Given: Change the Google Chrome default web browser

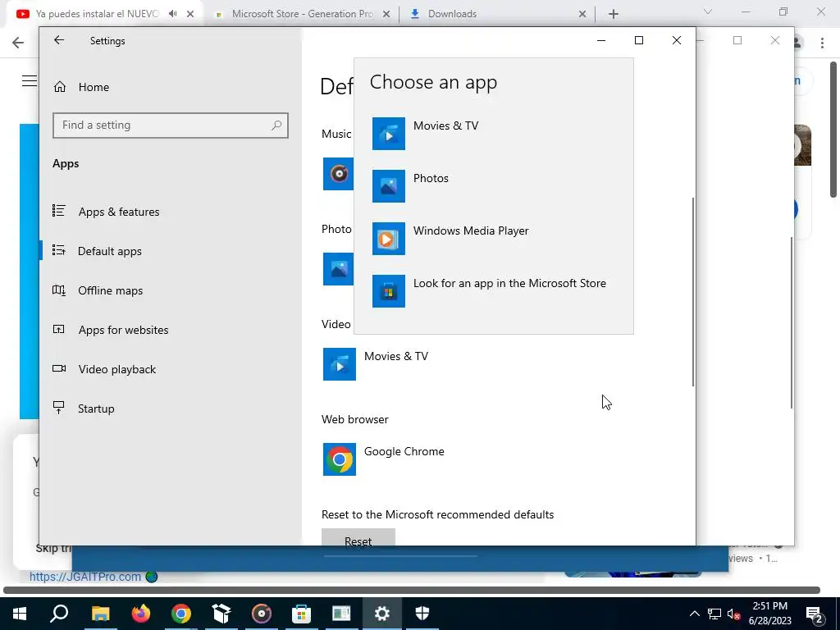Looking at the screenshot, I should [x=384, y=459].
